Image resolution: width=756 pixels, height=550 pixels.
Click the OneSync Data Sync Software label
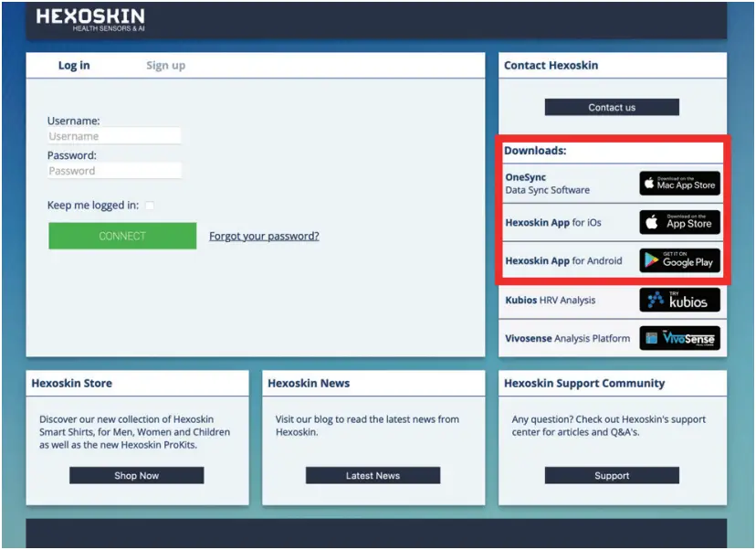pos(546,183)
